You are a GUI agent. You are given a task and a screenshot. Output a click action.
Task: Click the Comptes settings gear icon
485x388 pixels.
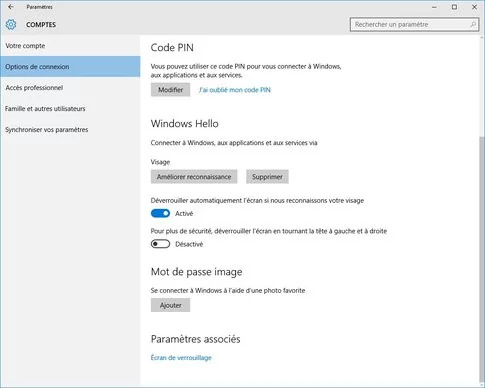pyautogui.click(x=11, y=24)
